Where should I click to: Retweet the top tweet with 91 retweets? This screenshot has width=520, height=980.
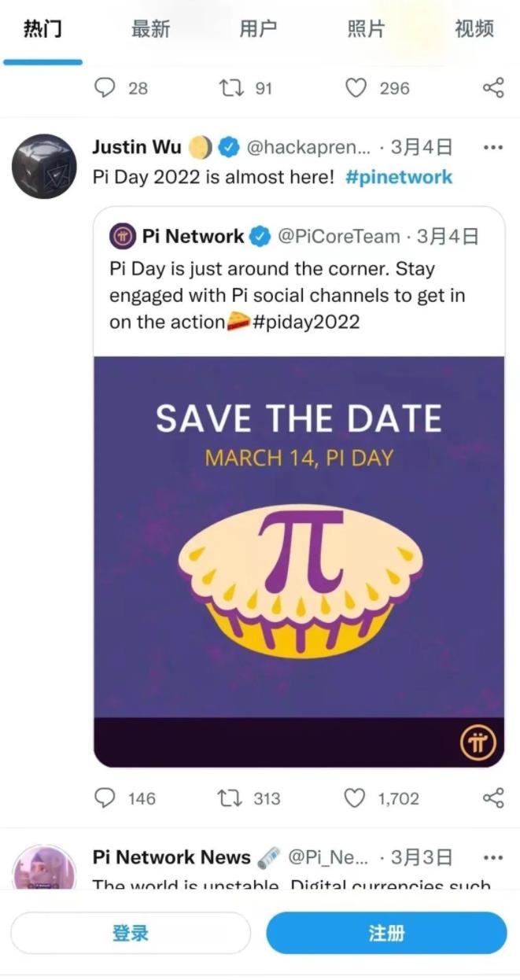tap(231, 87)
